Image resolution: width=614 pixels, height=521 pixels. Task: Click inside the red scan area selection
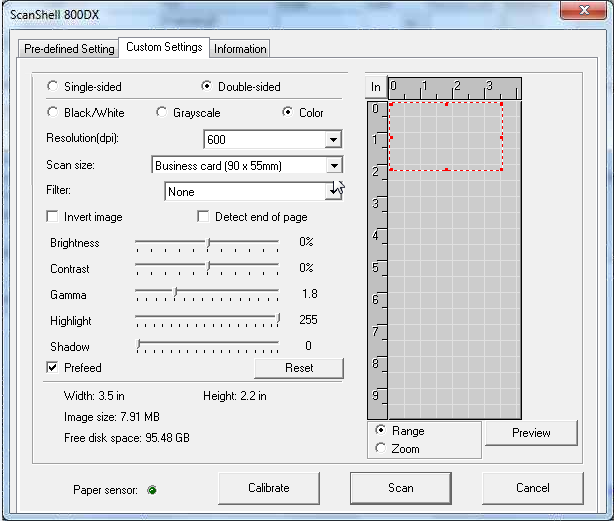click(x=446, y=137)
